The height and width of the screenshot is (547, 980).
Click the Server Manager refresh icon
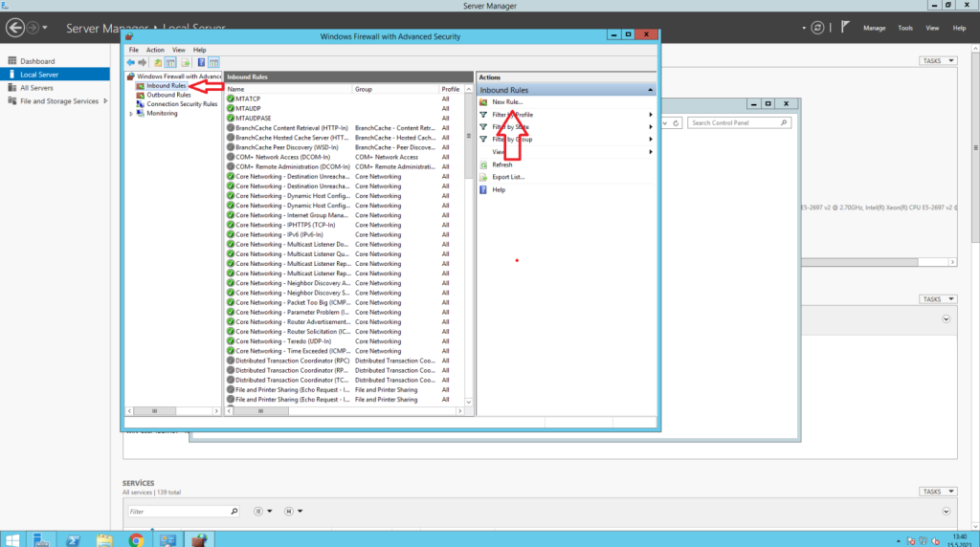point(817,28)
